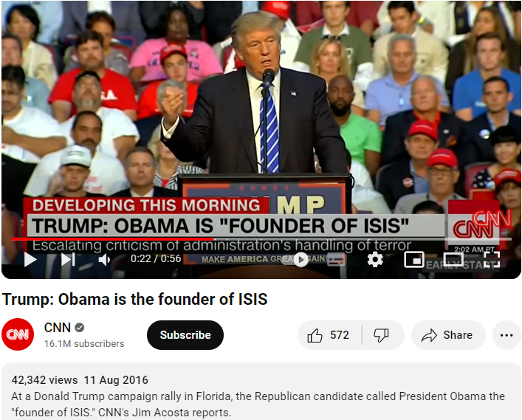Seek along the red video progress bar
The width and height of the screenshot is (522, 420).
tap(261, 239)
